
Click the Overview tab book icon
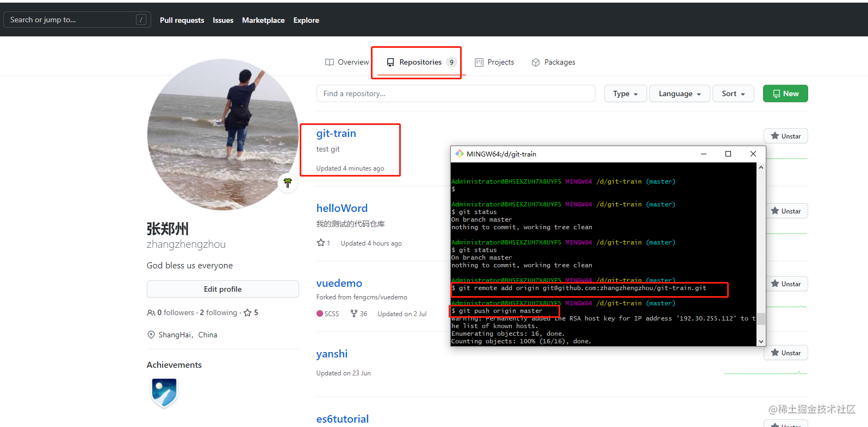click(330, 62)
